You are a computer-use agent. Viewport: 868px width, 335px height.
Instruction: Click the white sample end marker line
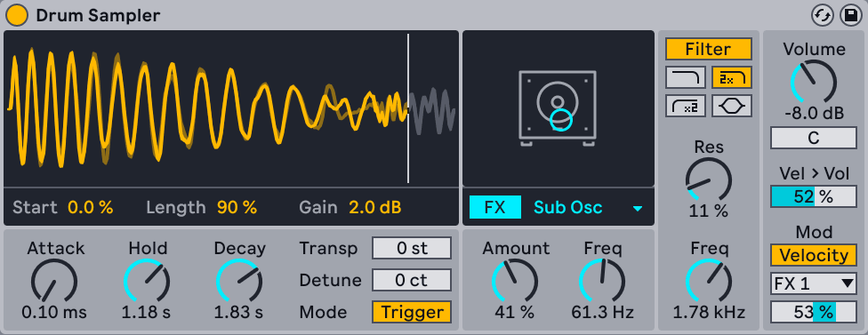pyautogui.click(x=408, y=108)
